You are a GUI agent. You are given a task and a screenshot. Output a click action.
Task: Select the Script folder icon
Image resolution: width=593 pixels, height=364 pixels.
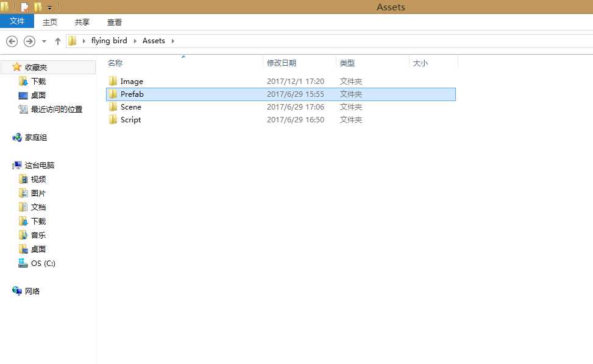tap(113, 119)
